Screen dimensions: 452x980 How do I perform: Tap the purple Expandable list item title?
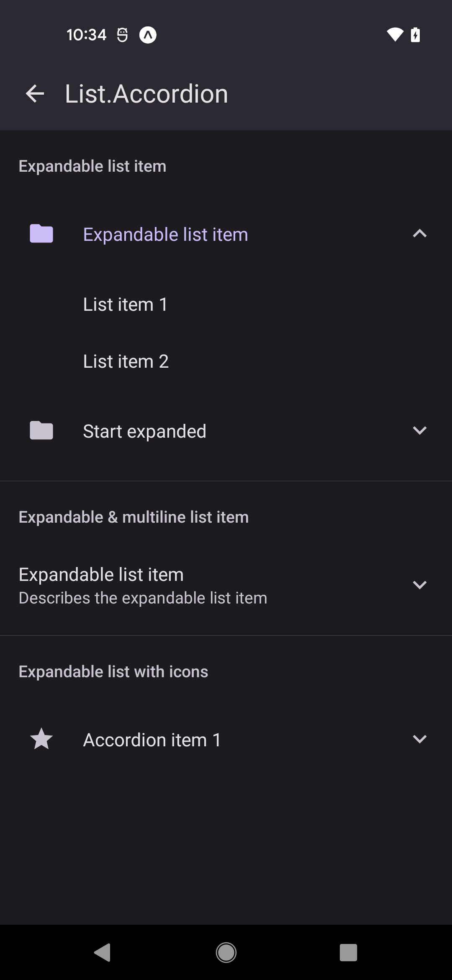click(165, 235)
